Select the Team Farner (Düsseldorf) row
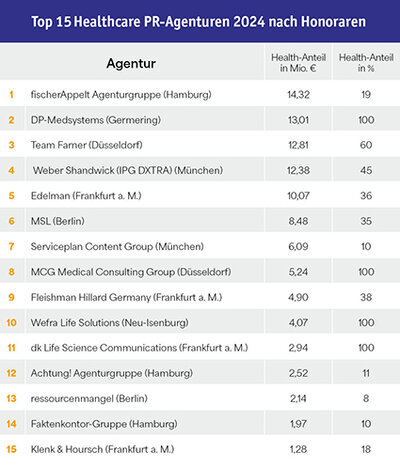This screenshot has height=467, width=400. [x=200, y=145]
